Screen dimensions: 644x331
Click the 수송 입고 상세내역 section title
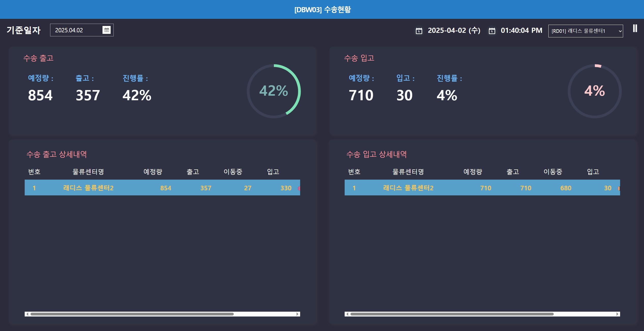[376, 154]
